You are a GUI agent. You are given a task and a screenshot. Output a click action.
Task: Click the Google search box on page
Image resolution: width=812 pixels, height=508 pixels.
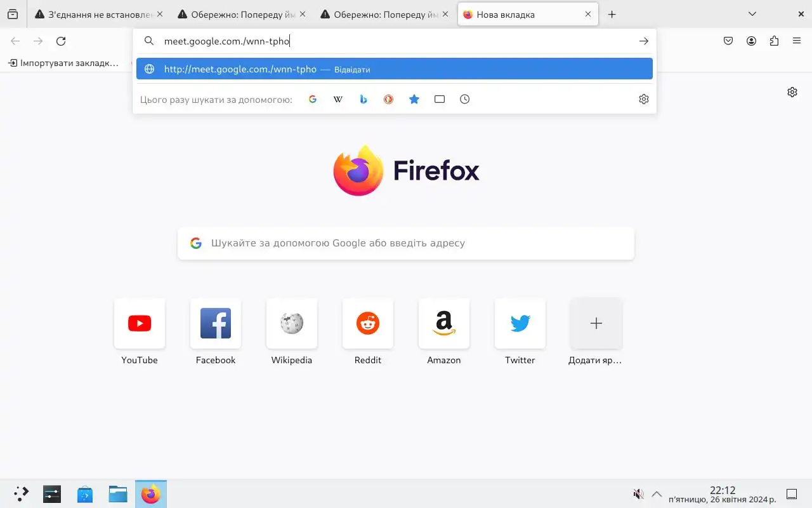point(406,243)
